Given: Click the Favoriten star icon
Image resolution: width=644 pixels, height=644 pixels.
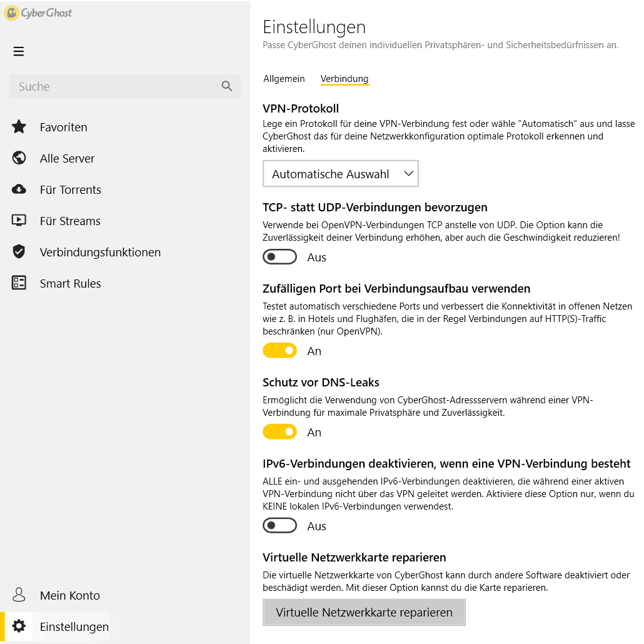Looking at the screenshot, I should point(19,126).
